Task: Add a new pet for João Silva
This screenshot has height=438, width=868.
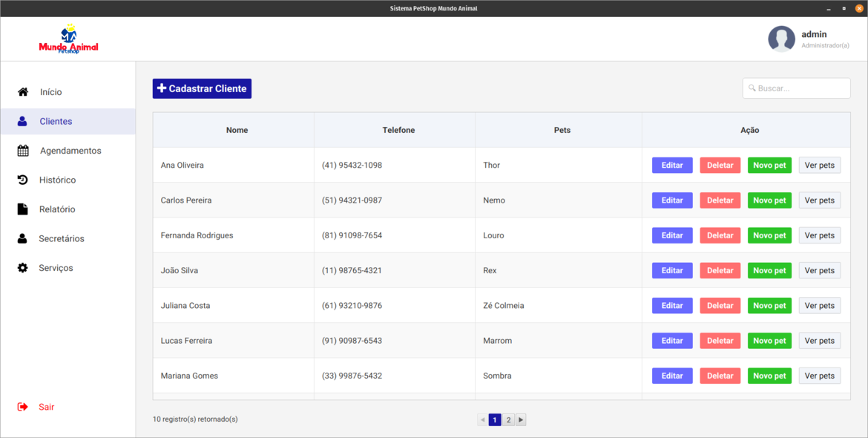Action: pyautogui.click(x=769, y=271)
